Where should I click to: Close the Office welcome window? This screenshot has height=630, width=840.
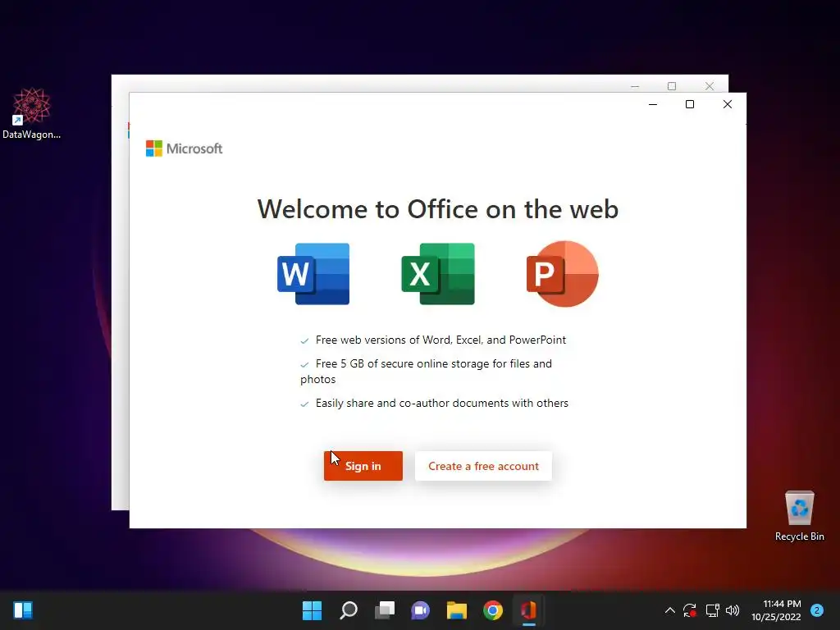point(727,104)
